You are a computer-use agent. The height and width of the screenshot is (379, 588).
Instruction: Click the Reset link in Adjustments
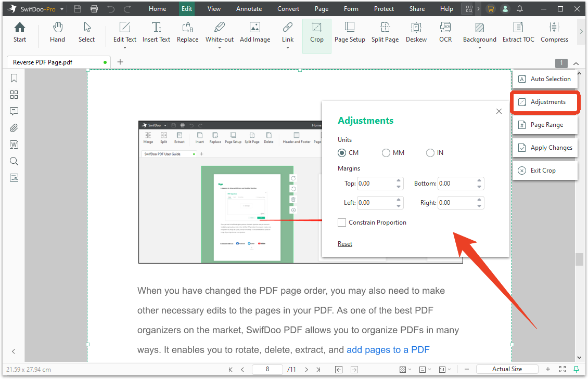(344, 244)
